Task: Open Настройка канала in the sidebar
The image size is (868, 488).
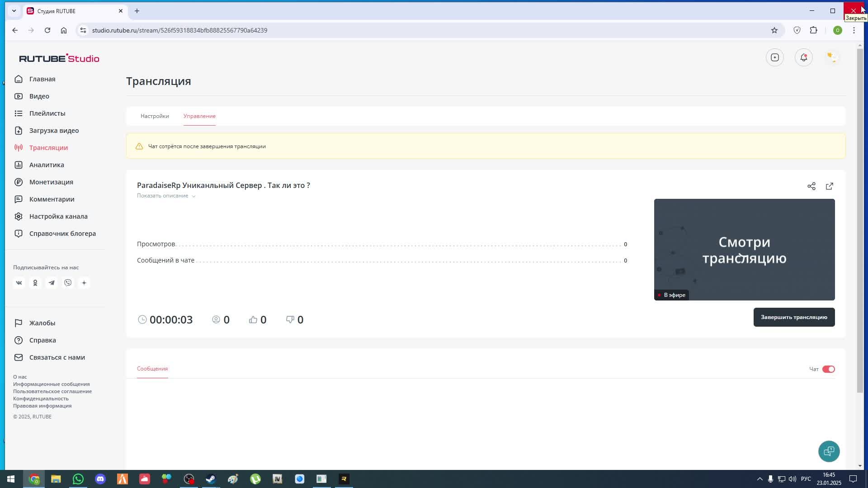Action: [x=58, y=216]
